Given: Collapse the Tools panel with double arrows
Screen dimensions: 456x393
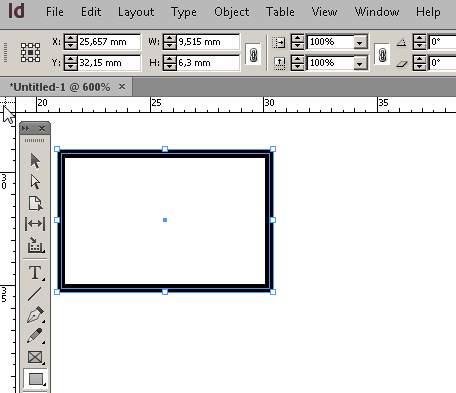Looking at the screenshot, I should 25,128.
